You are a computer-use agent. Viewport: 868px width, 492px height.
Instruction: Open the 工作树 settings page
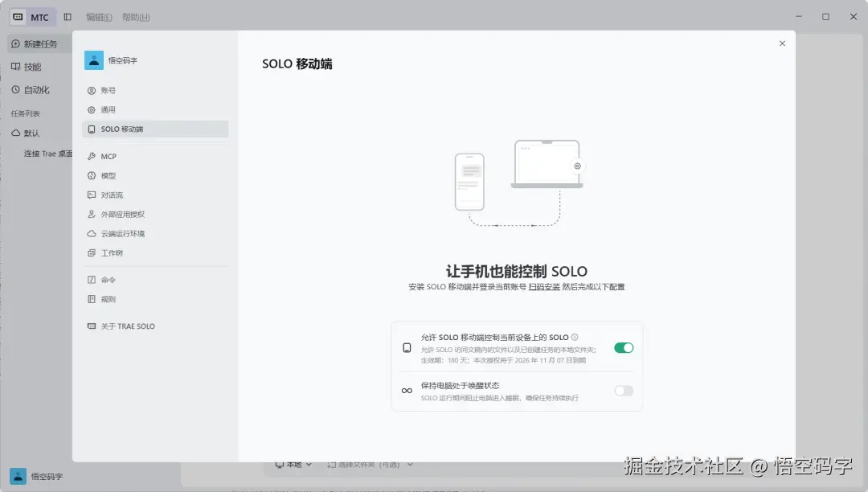coord(155,253)
